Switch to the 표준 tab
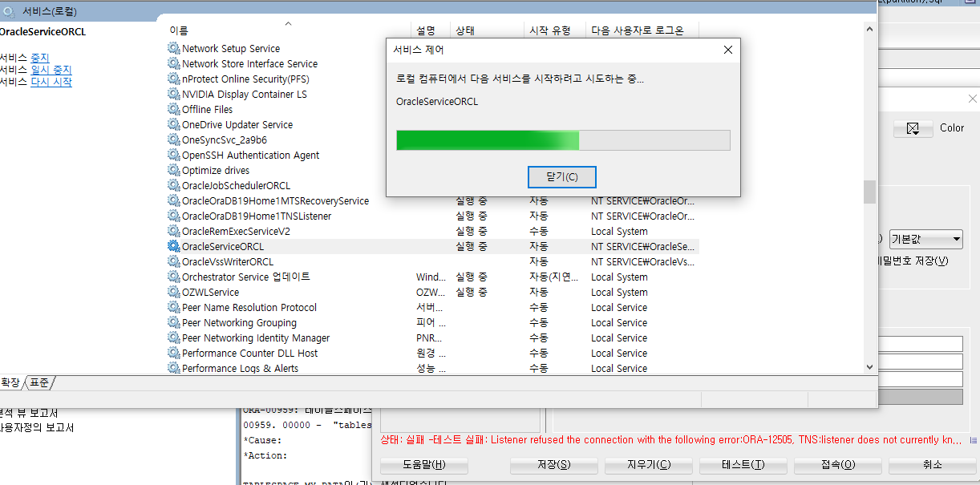Image resolution: width=980 pixels, height=485 pixels. click(x=40, y=383)
